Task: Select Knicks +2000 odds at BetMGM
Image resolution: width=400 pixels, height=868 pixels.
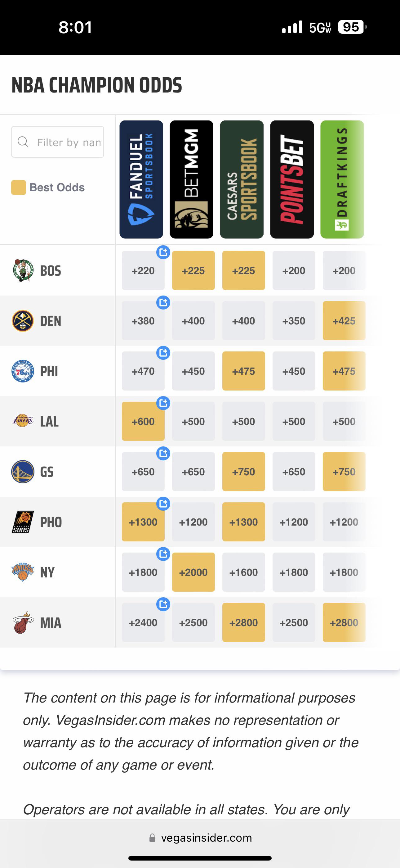Action: point(193,572)
